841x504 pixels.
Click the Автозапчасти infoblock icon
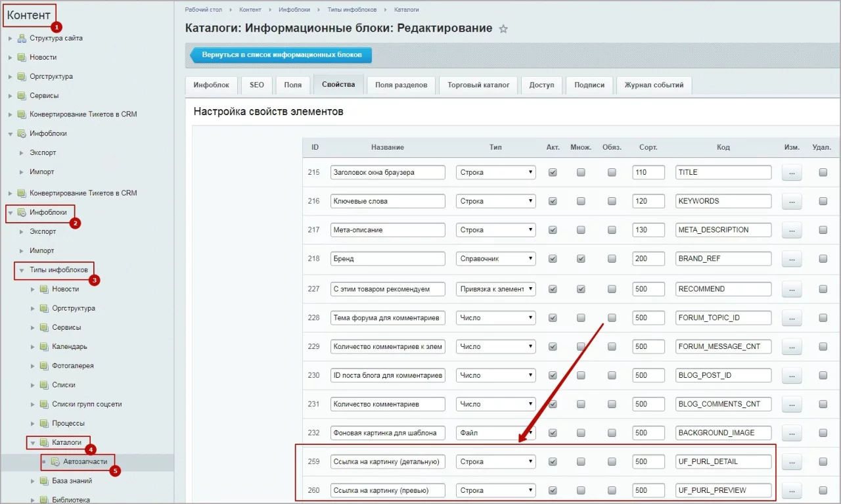56,462
